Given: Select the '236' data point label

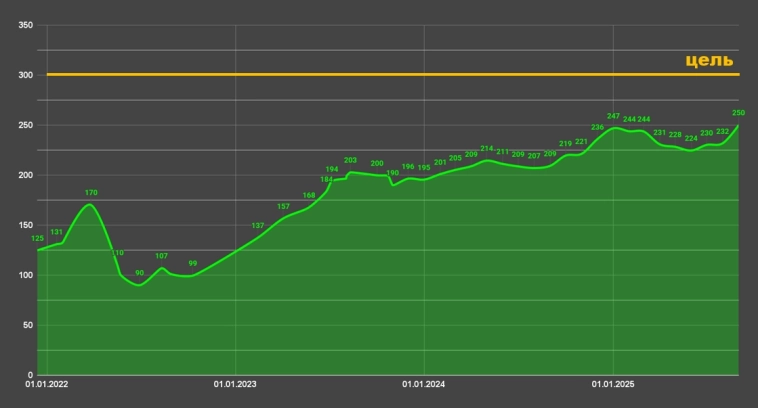Looking at the screenshot, I should pos(598,127).
